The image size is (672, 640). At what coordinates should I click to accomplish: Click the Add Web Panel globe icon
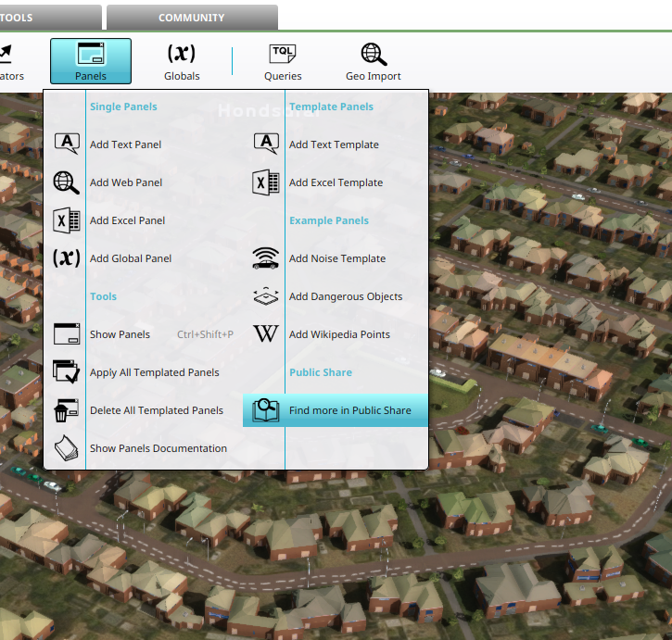point(66,182)
